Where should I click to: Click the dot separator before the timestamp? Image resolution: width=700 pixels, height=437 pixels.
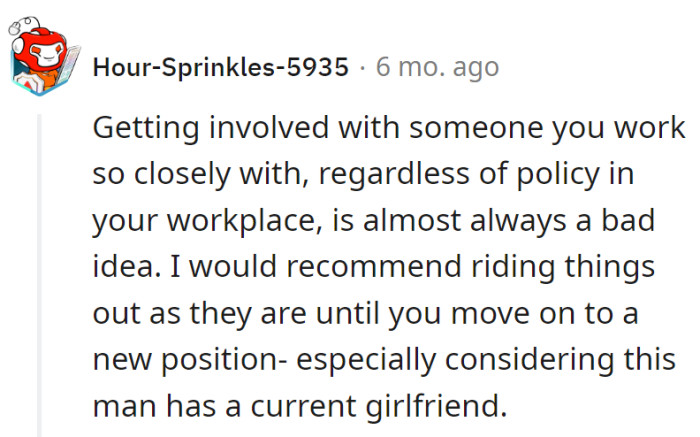(x=363, y=68)
